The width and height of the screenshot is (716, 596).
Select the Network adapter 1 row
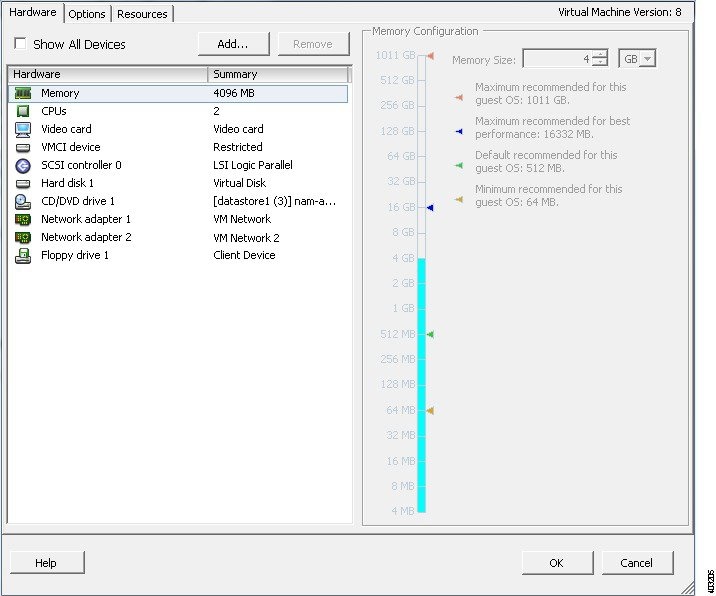coord(178,219)
